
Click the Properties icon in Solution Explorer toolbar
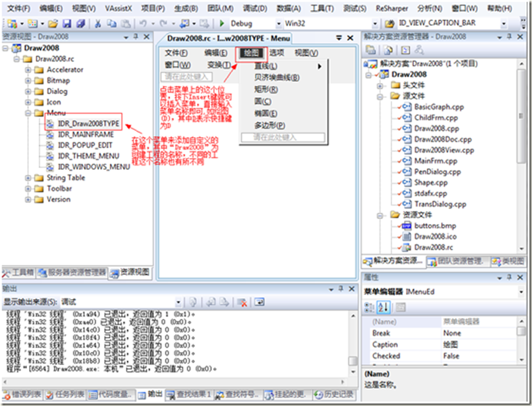tap(371, 50)
